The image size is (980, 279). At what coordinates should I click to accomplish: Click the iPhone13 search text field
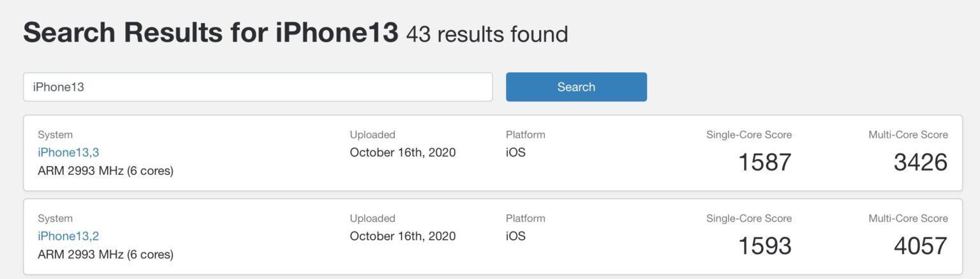click(258, 87)
